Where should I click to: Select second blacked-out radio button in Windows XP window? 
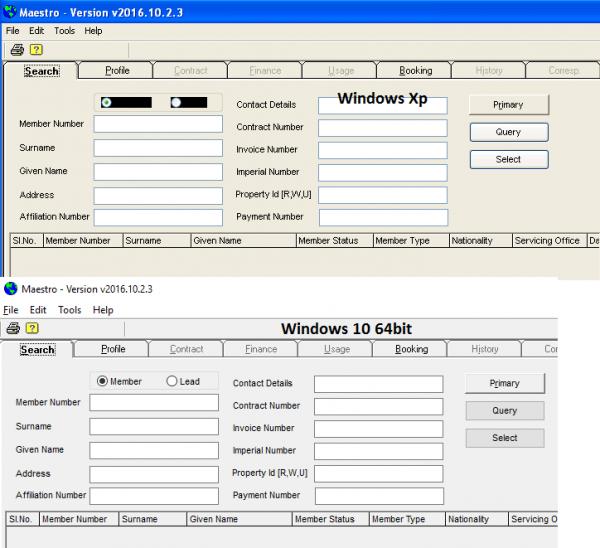coord(176,102)
